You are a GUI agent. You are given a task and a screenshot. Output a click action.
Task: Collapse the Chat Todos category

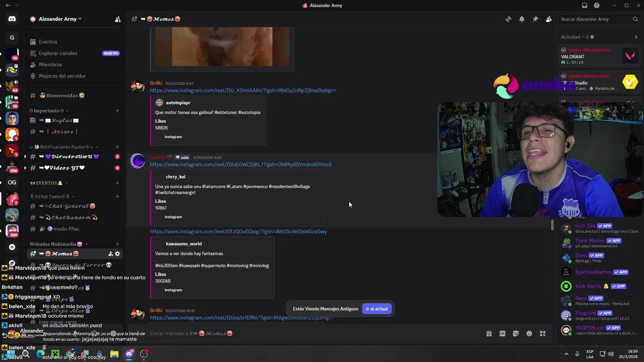coord(52,197)
